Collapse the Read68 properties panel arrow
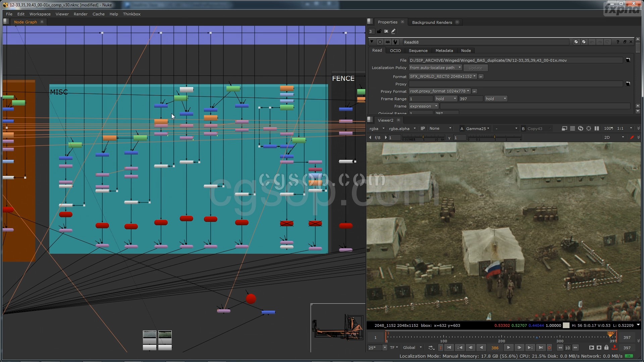 pyautogui.click(x=372, y=42)
